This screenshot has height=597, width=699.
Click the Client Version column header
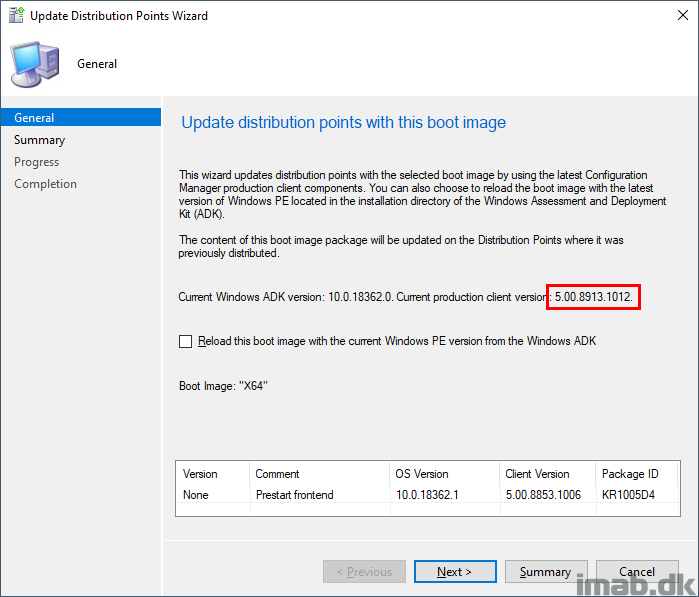547,474
